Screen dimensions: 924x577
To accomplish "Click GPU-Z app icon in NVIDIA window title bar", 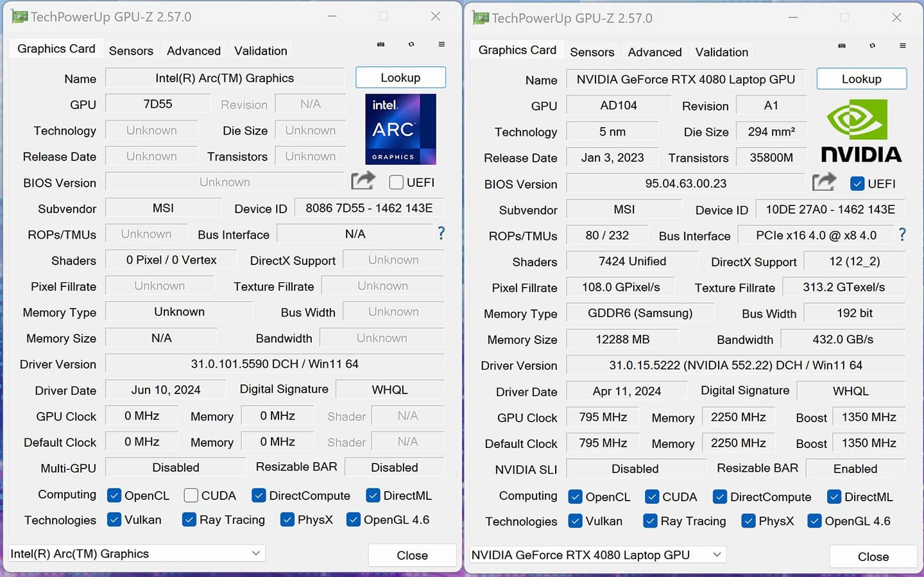I will pos(480,18).
